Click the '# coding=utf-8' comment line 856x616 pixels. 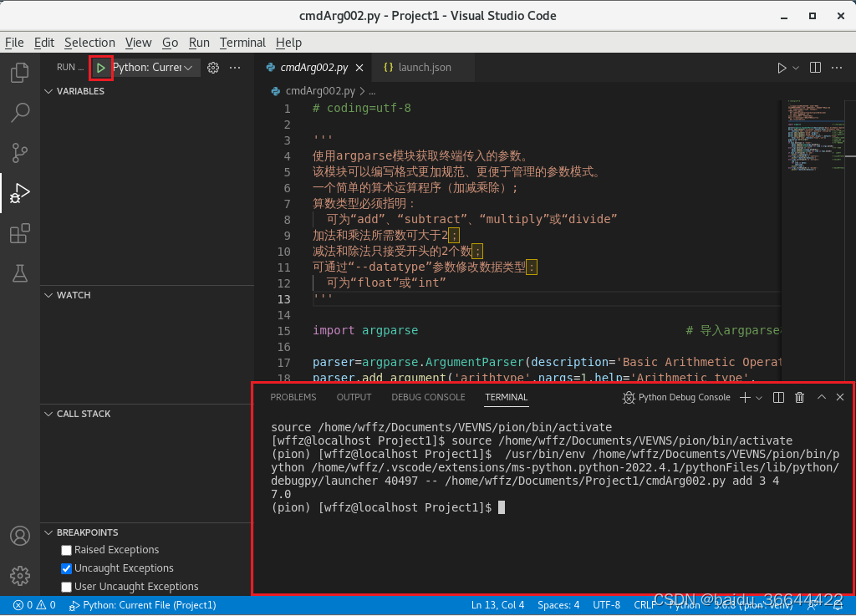[x=361, y=108]
